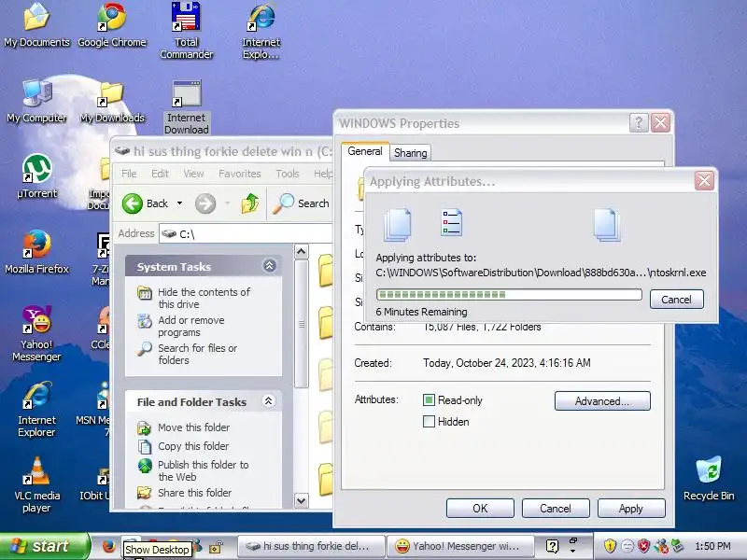Click Apply in WINDOWS Properties dialog
Image resolution: width=747 pixels, height=560 pixels.
point(631,508)
